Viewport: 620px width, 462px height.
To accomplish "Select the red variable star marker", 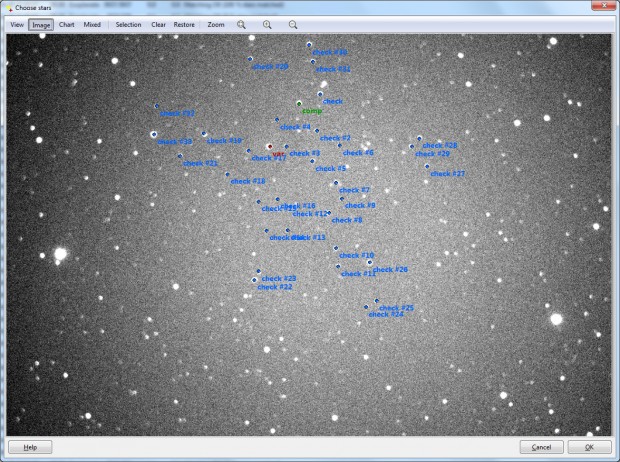I will (270, 147).
